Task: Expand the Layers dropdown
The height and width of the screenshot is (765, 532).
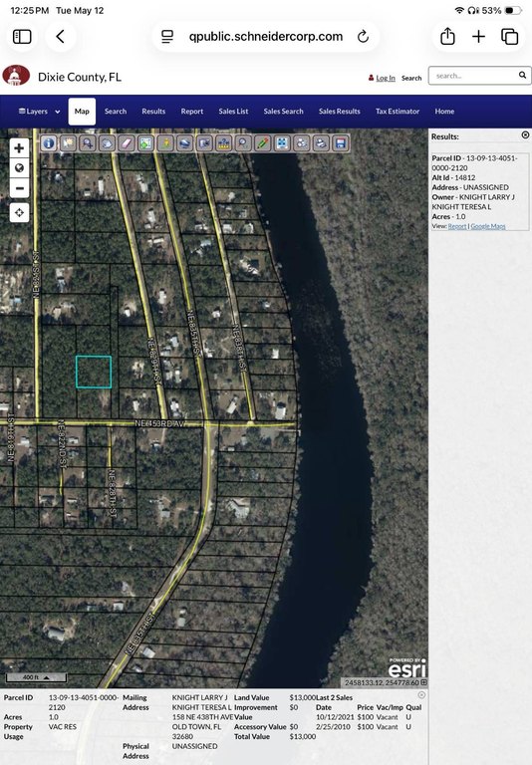Action: [x=40, y=112]
